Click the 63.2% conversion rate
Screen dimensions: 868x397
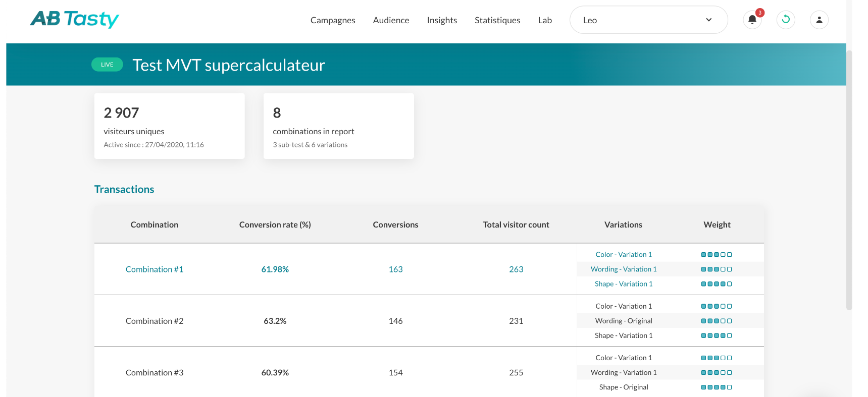coord(275,321)
